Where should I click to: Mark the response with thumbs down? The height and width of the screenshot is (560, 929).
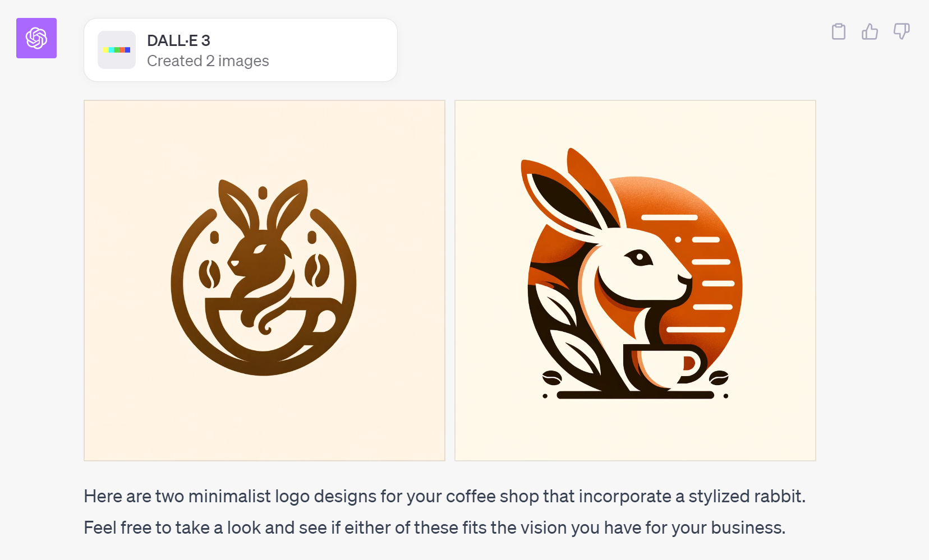tap(901, 31)
